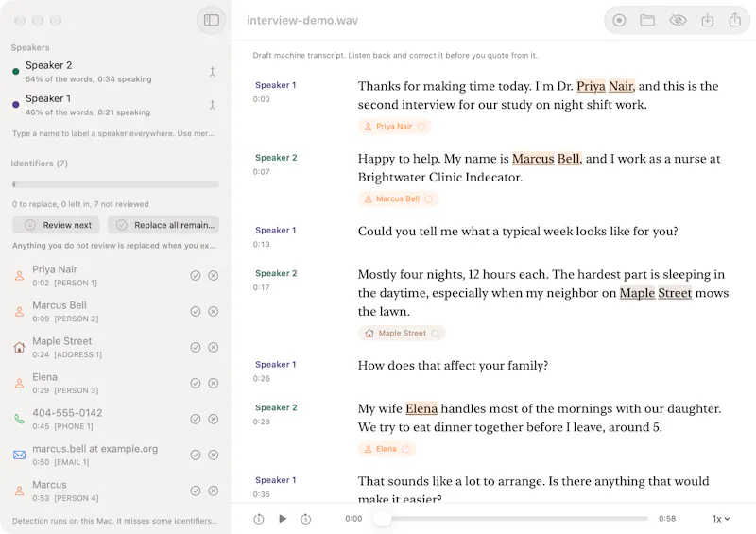756x534 pixels.
Task: Click the playback position slider knob
Action: (383, 519)
